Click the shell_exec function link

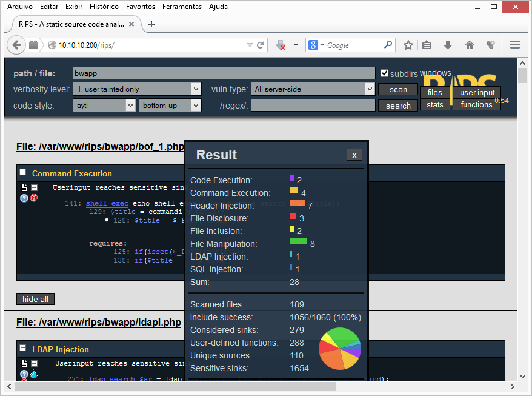(107, 203)
